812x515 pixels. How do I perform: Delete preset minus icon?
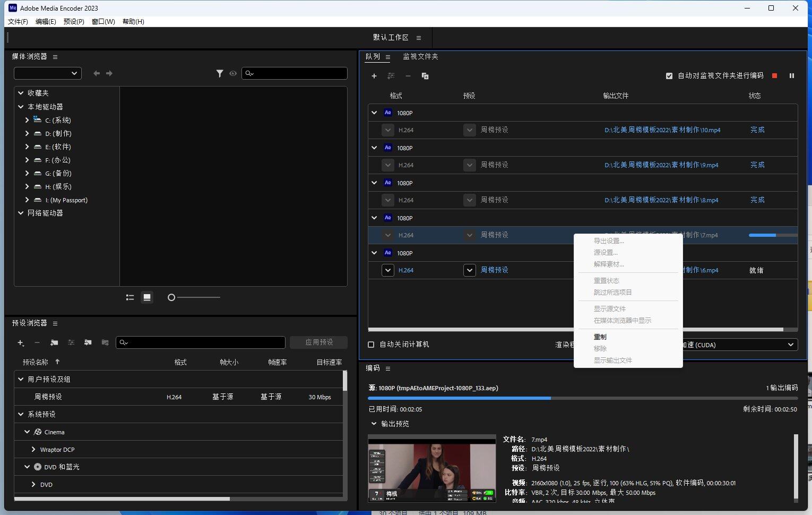coord(37,343)
